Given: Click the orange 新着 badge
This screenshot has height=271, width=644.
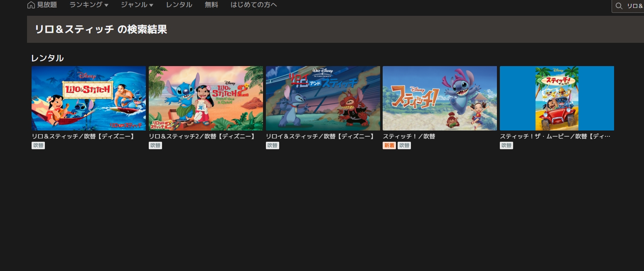Looking at the screenshot, I should 389,145.
